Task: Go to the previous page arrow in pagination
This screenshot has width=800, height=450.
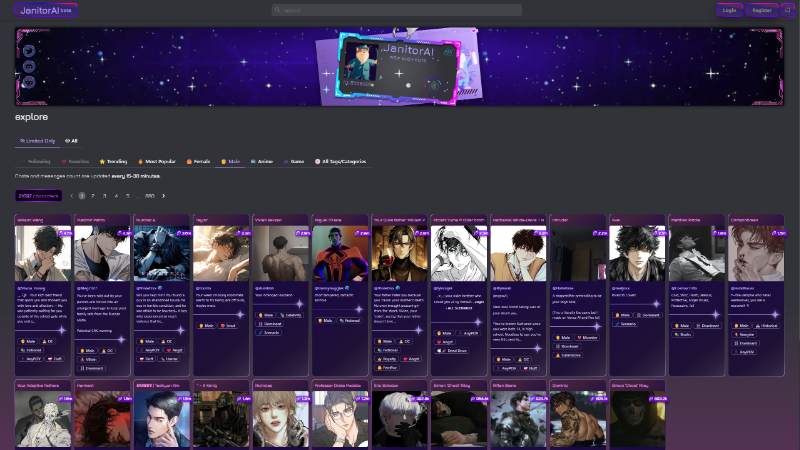Action: (71, 196)
